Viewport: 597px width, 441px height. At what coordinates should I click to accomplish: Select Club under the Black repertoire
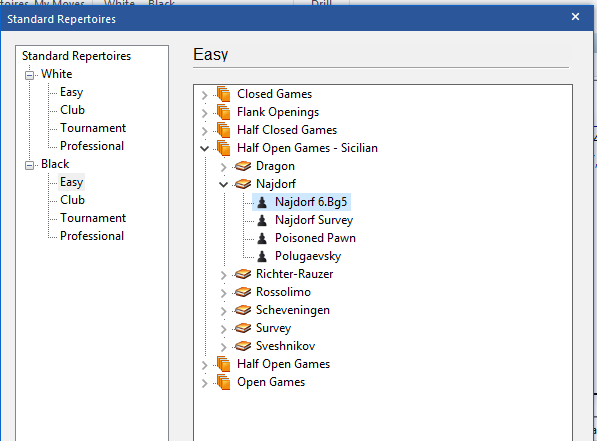(x=72, y=200)
